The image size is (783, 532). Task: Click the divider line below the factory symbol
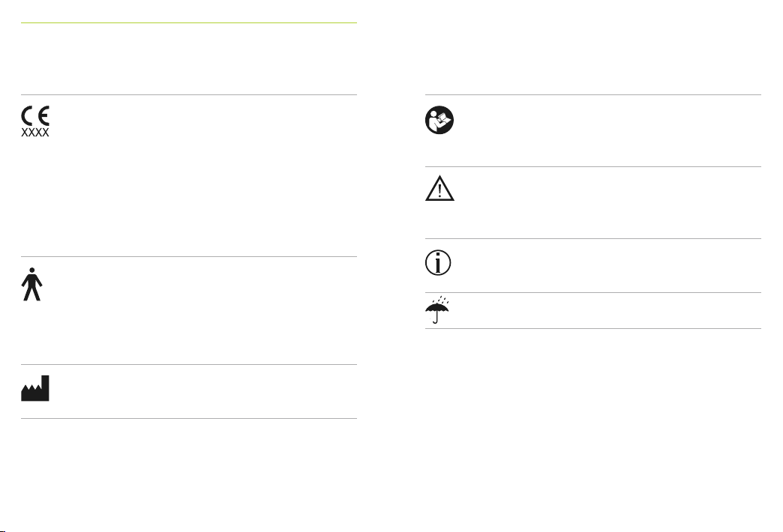[189, 419]
